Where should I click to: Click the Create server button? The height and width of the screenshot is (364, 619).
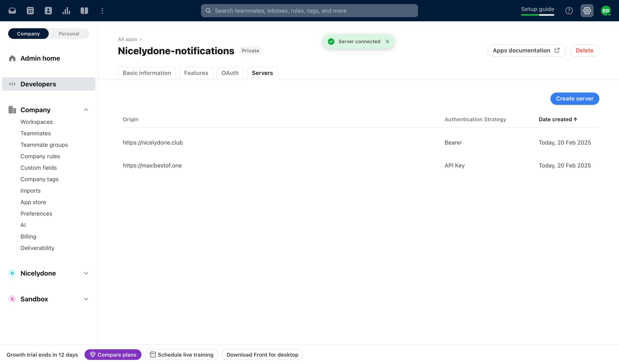pyautogui.click(x=575, y=99)
